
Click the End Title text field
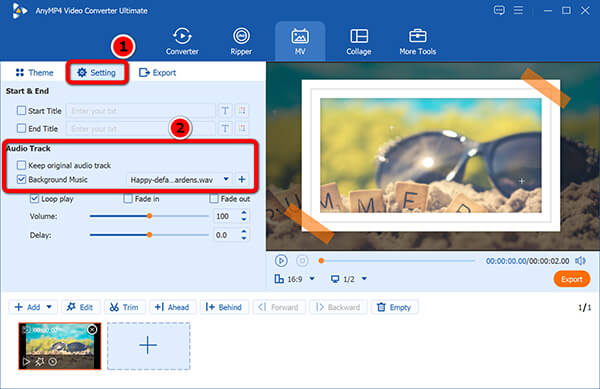pos(140,128)
